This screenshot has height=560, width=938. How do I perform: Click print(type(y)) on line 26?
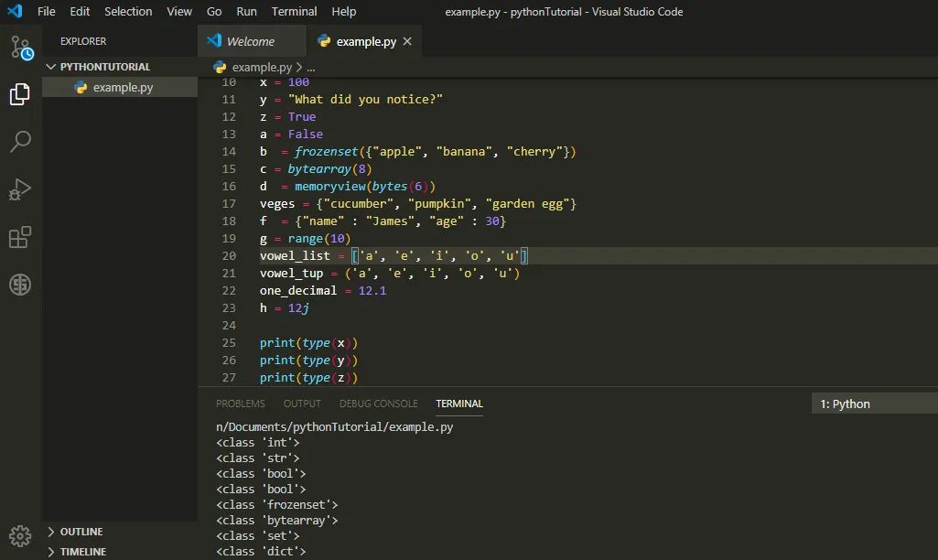(308, 361)
